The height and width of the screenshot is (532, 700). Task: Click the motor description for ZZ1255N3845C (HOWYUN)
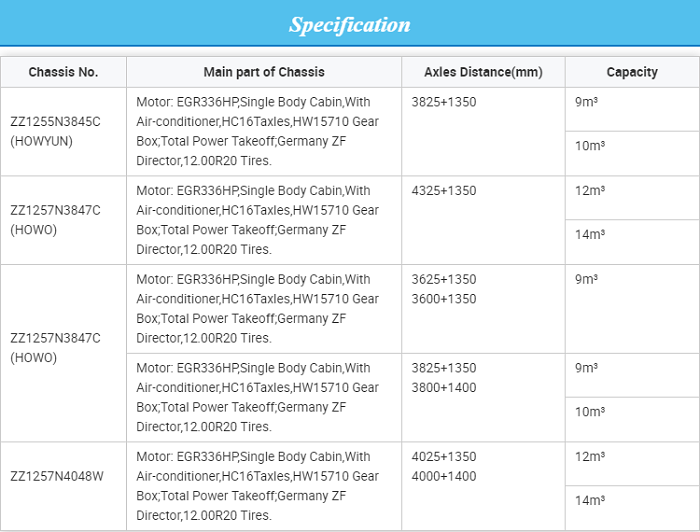[257, 131]
